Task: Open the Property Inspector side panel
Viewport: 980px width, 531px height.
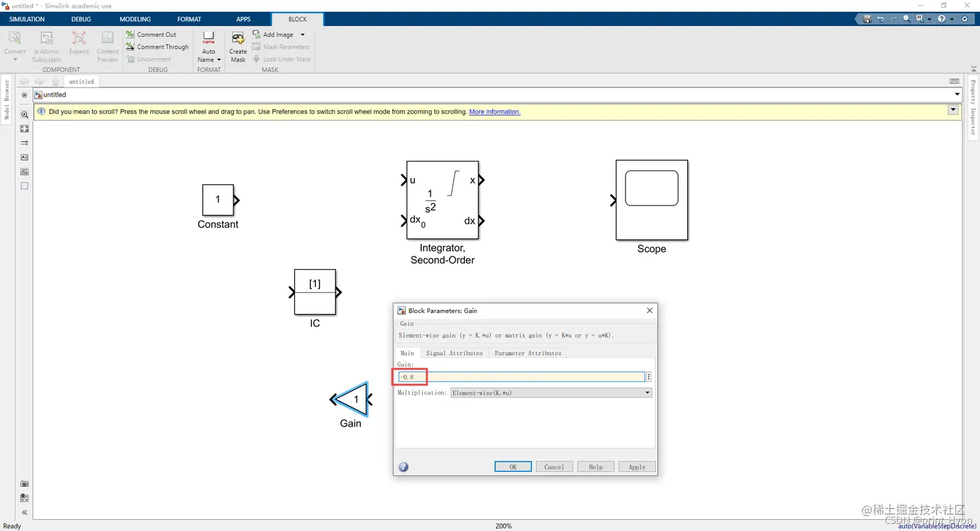Action: pos(973,107)
